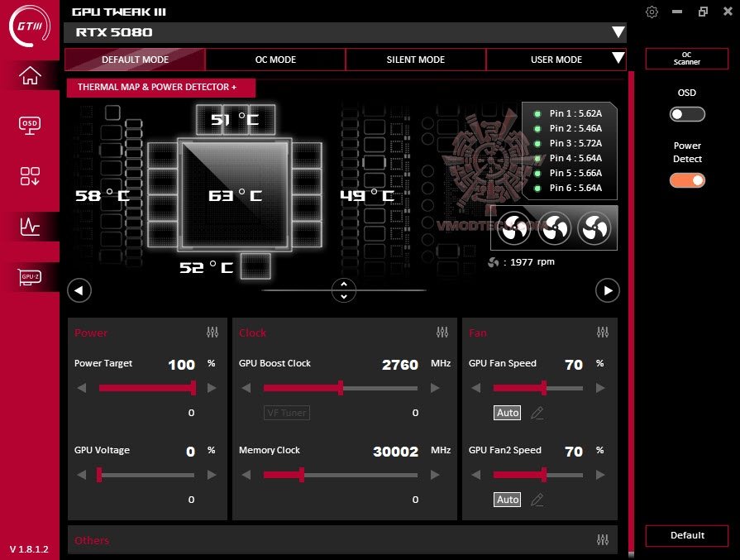740x560 pixels.
Task: Increase GPU Boost Clock with right arrow
Action: (x=435, y=388)
